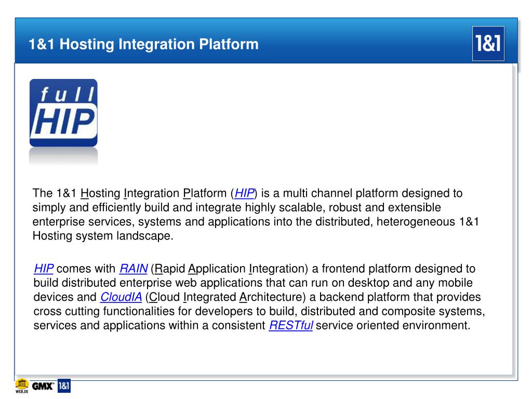Follow the CloudIA hyperlink
The height and width of the screenshot is (399, 532).
tap(121, 297)
